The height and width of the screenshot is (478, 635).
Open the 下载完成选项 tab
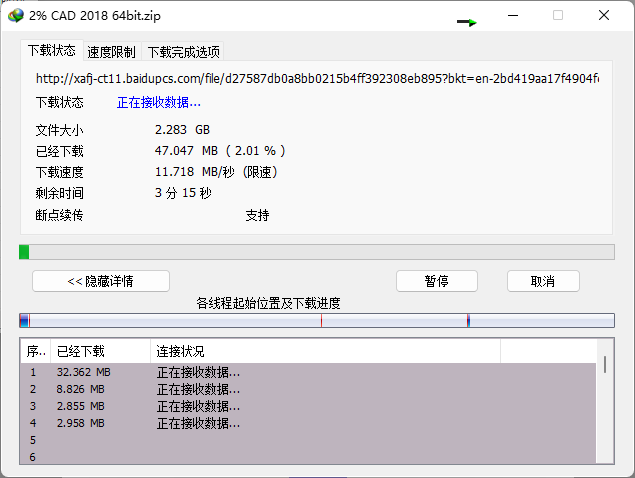click(183, 52)
